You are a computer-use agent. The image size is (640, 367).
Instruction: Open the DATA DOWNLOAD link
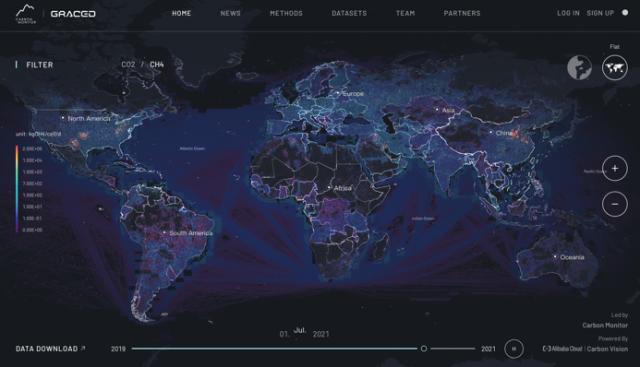pyautogui.click(x=51, y=349)
